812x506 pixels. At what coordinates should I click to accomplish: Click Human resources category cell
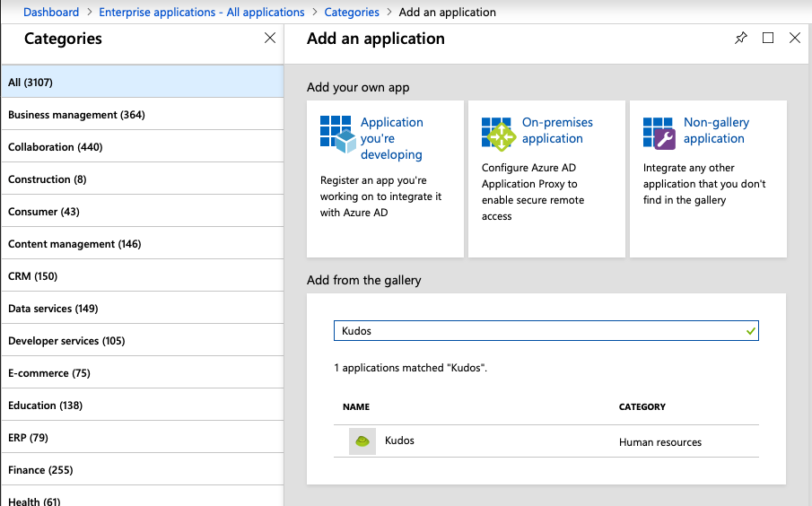click(660, 442)
